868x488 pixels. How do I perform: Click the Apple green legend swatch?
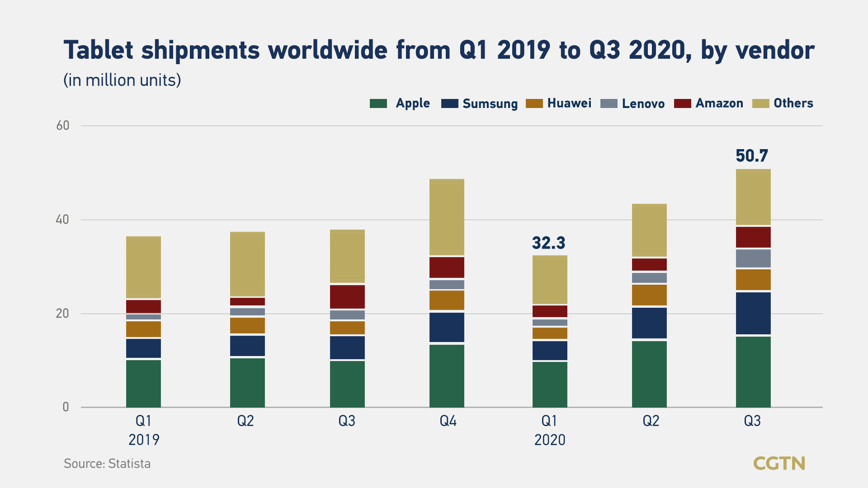pos(378,103)
